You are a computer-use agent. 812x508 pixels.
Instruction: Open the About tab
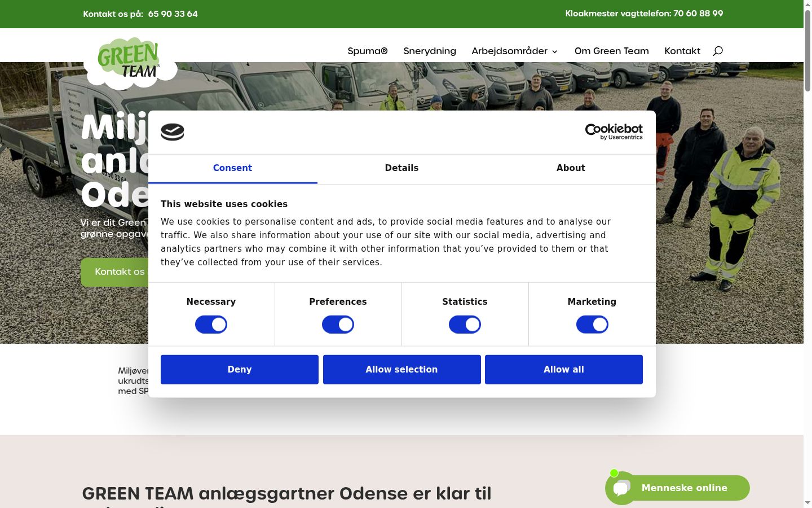[571, 168]
